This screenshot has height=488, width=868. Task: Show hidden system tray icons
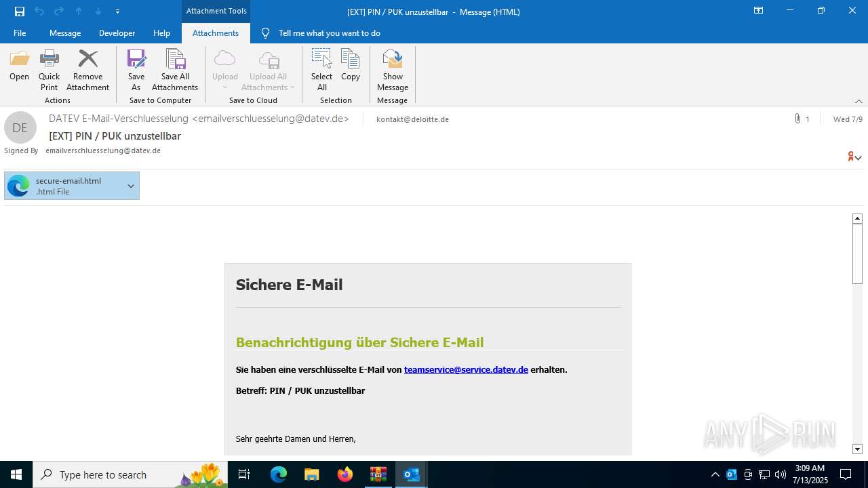coord(715,474)
